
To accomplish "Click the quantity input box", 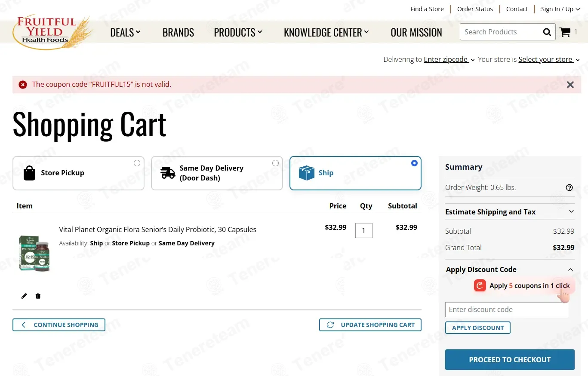I will 364,230.
